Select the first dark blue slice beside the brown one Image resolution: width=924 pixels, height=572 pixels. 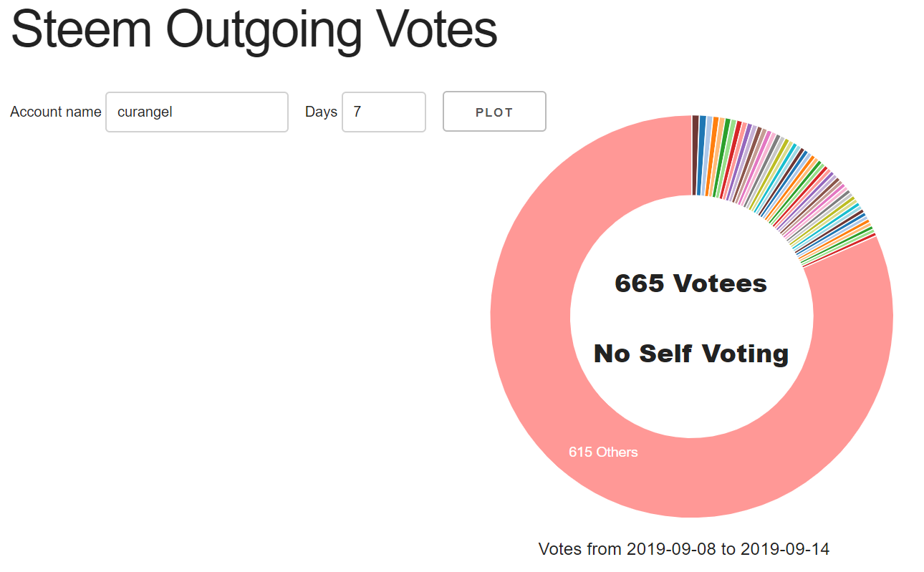[x=701, y=155]
